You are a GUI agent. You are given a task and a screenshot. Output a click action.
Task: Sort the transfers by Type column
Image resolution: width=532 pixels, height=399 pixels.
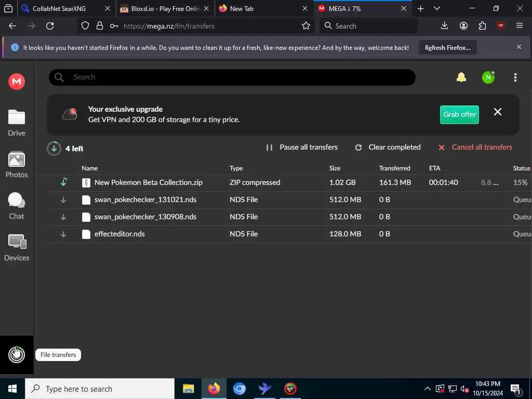coord(236,168)
